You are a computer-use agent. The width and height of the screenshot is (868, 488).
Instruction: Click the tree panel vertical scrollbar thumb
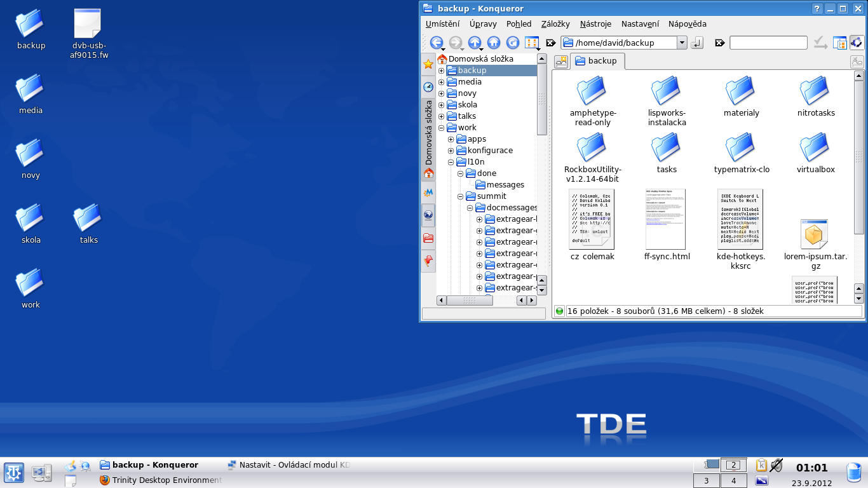[541, 99]
